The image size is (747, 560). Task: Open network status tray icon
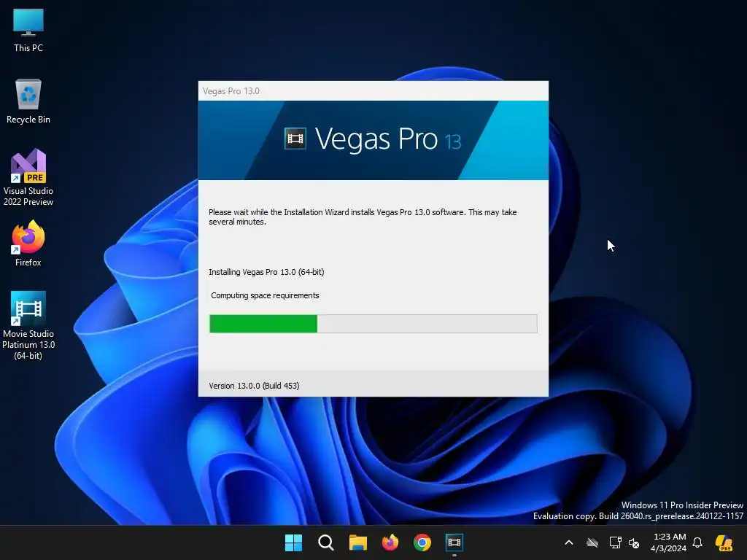click(x=615, y=542)
